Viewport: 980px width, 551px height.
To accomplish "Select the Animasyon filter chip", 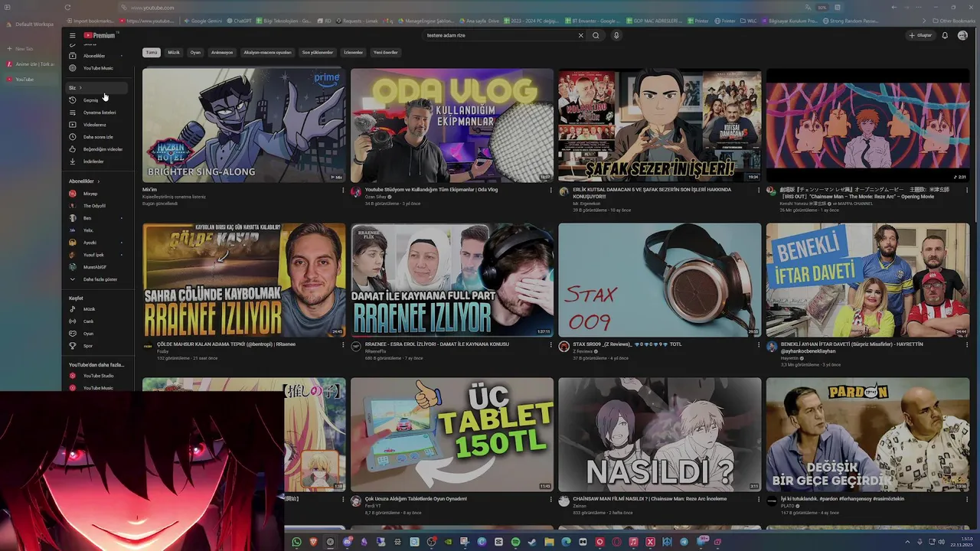I will tap(222, 53).
